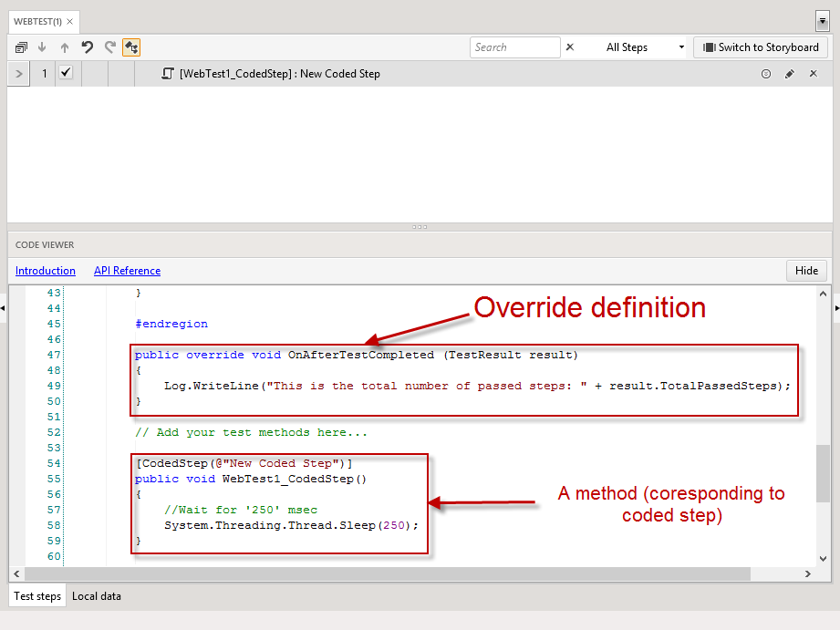This screenshot has width=840, height=630.
Task: Open the Introduction link
Action: point(46,271)
